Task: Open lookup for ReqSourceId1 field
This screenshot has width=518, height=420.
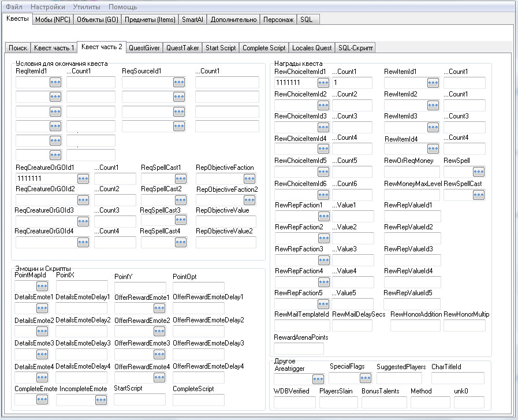Action: coord(179,83)
